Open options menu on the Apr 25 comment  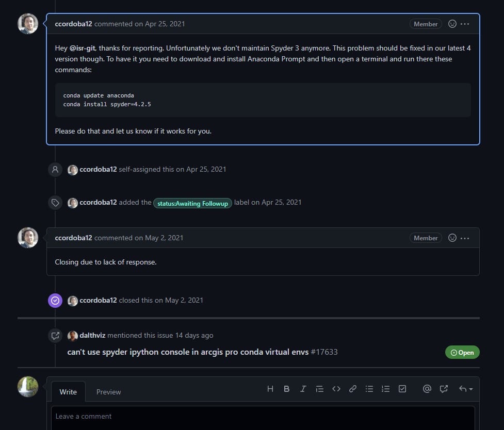tap(465, 24)
